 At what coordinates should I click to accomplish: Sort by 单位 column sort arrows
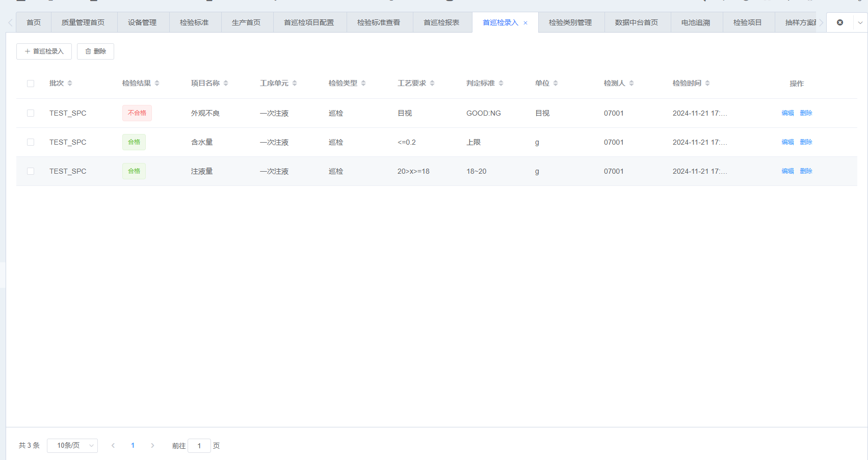point(556,83)
